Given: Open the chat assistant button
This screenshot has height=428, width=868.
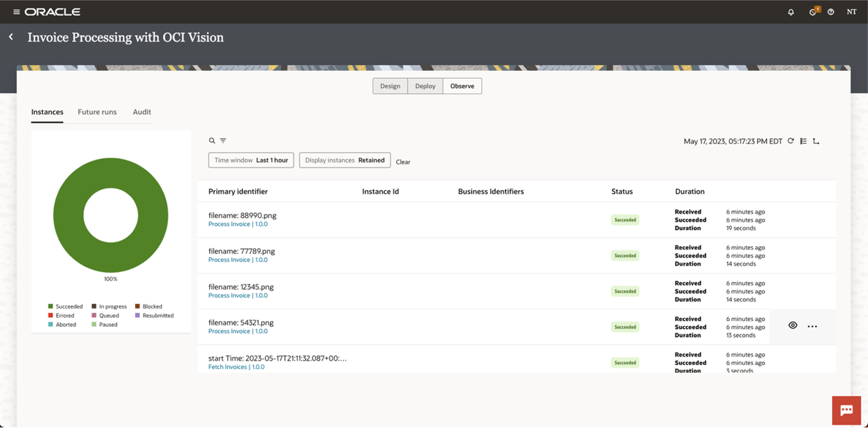Looking at the screenshot, I should [847, 410].
